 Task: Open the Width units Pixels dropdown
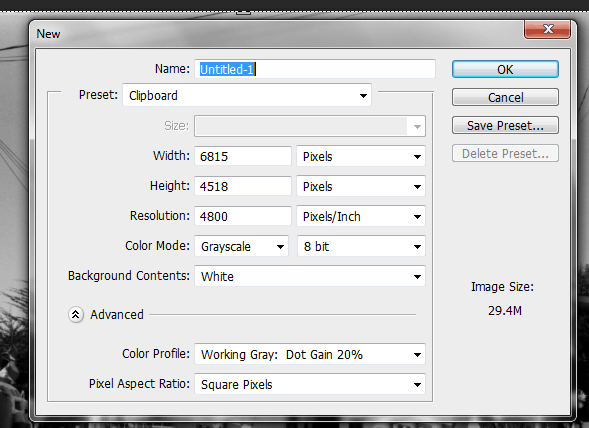pyautogui.click(x=361, y=156)
